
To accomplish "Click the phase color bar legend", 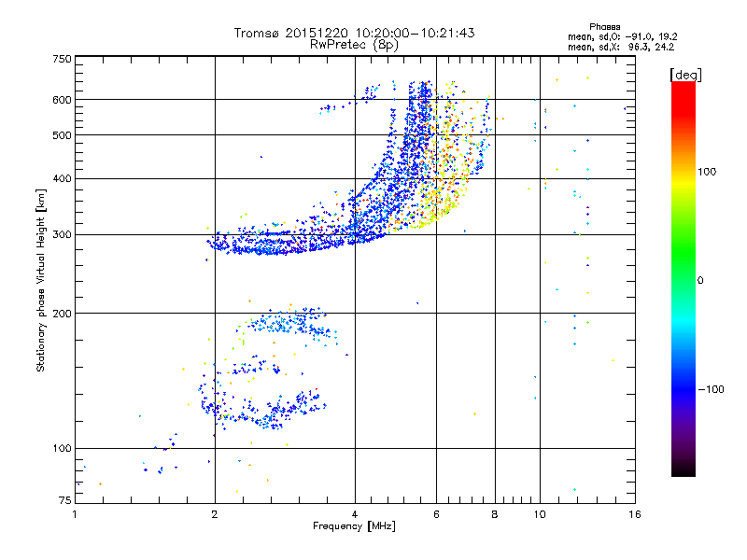I will [684, 279].
